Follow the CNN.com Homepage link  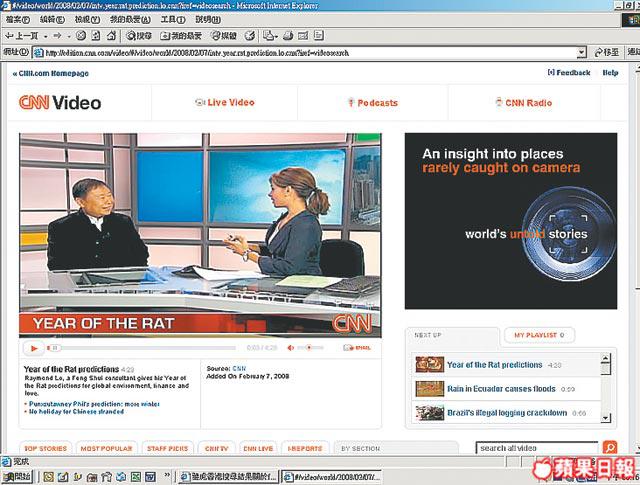click(51, 73)
